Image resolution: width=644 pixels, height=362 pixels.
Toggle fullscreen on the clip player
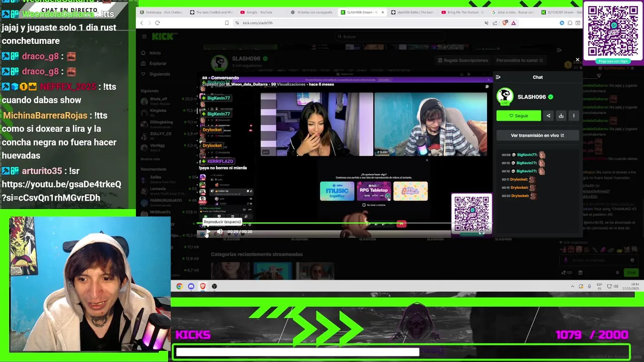[x=481, y=232]
